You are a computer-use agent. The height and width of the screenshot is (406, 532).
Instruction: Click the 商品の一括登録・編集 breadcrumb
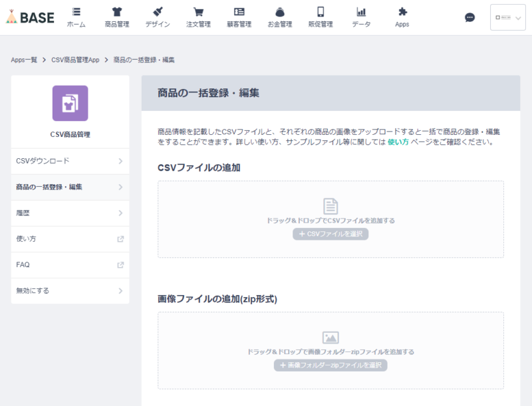(144, 60)
